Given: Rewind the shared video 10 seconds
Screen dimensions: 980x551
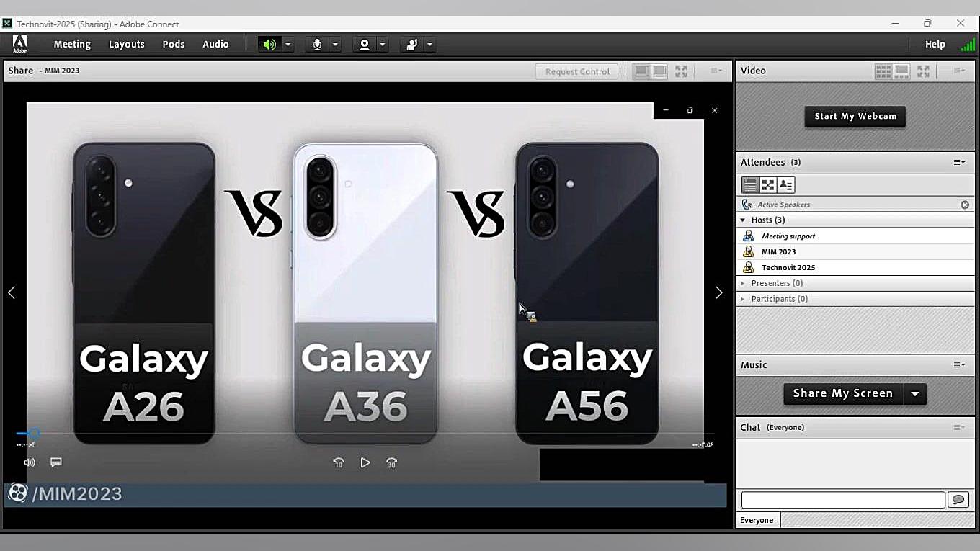Looking at the screenshot, I should coord(339,462).
